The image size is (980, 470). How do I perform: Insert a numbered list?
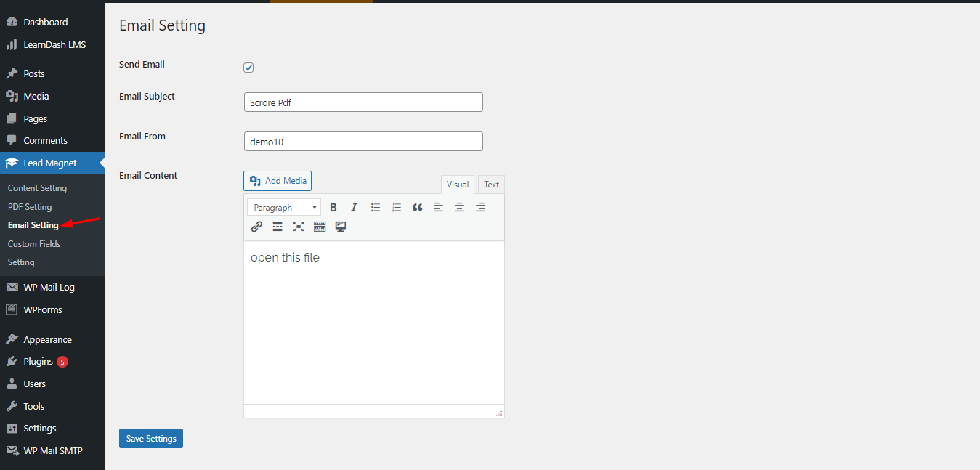tap(397, 207)
